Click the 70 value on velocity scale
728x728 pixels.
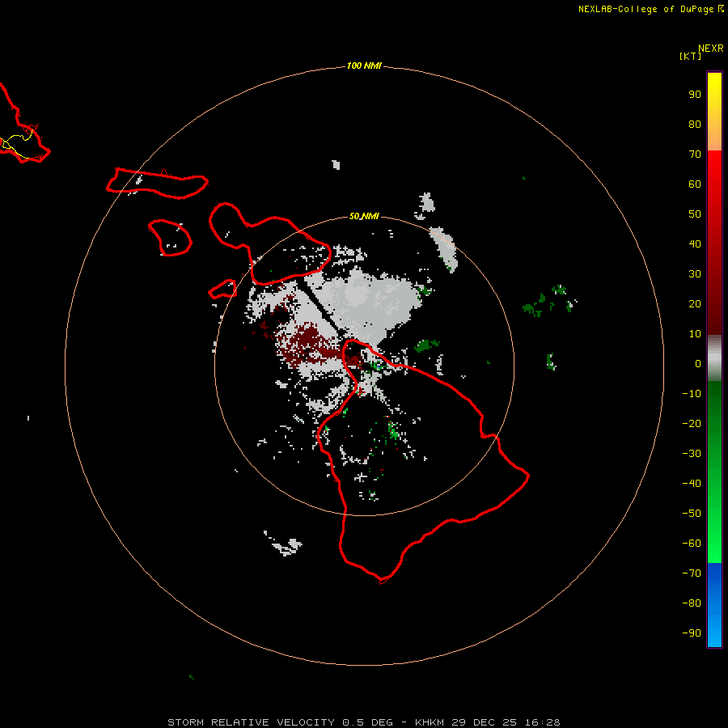695,154
